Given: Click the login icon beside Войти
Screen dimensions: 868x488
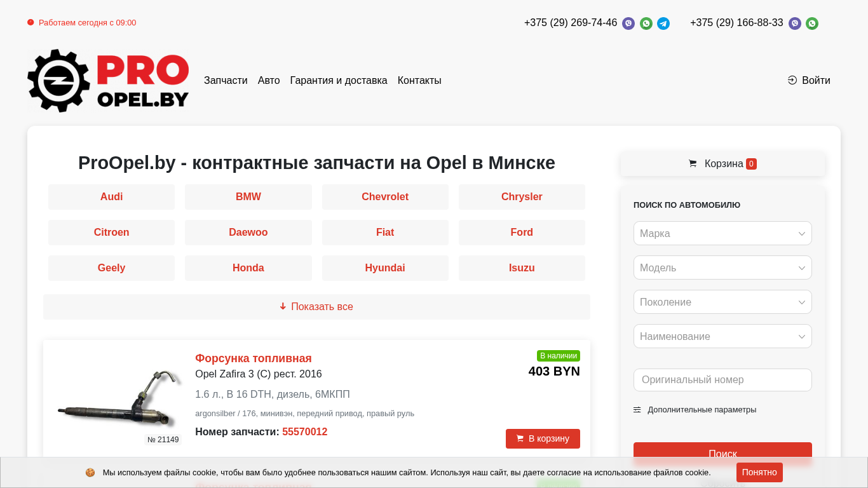Looking at the screenshot, I should (x=792, y=80).
